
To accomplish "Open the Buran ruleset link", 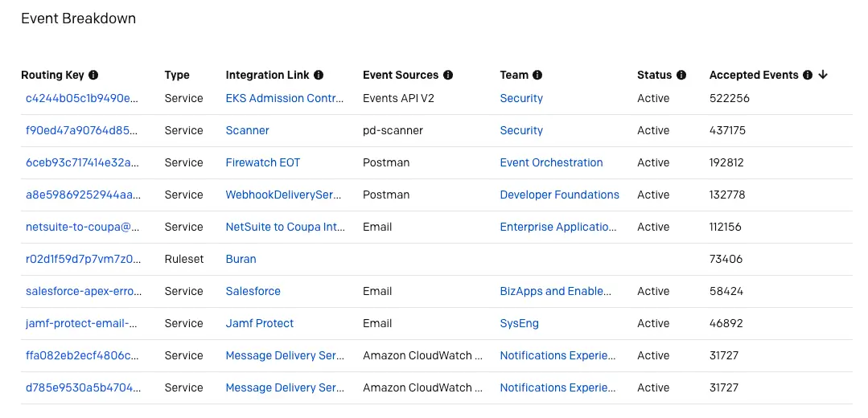I will coord(241,259).
